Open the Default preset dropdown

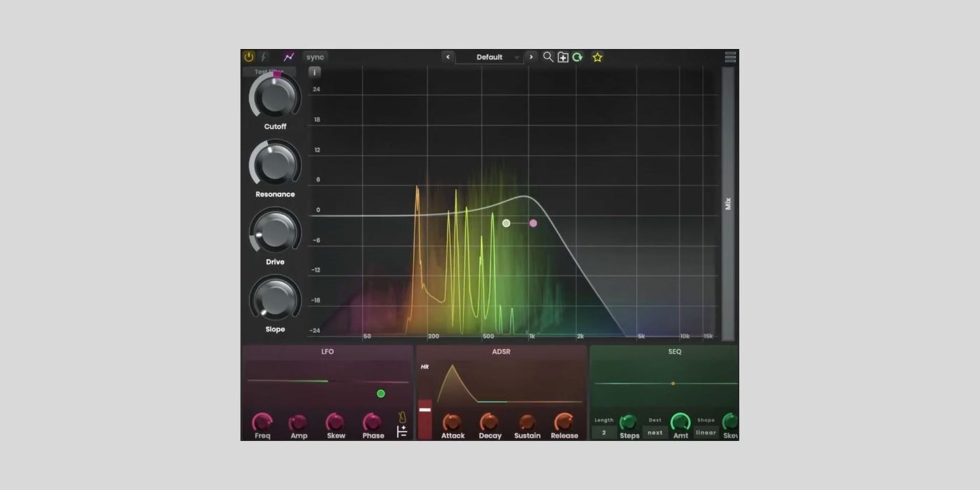pyautogui.click(x=489, y=57)
